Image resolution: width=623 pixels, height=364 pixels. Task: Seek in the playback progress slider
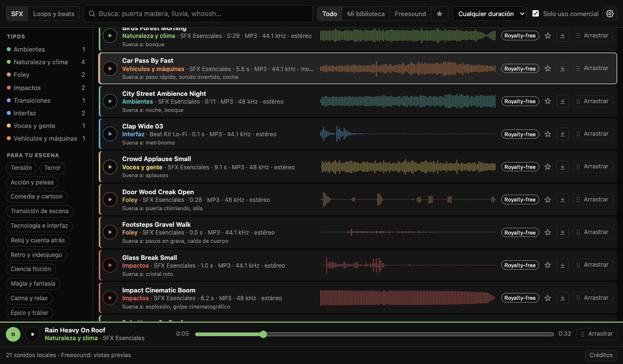click(374, 334)
